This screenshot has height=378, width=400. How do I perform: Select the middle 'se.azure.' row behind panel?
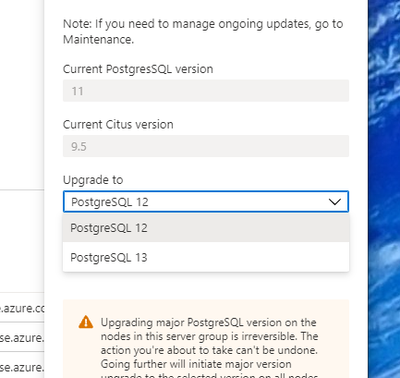(x=22, y=337)
